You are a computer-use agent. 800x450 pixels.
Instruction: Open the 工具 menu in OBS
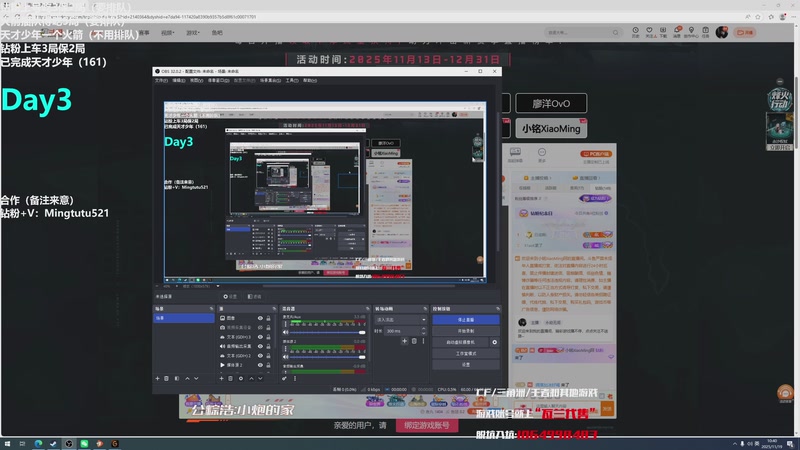point(292,81)
